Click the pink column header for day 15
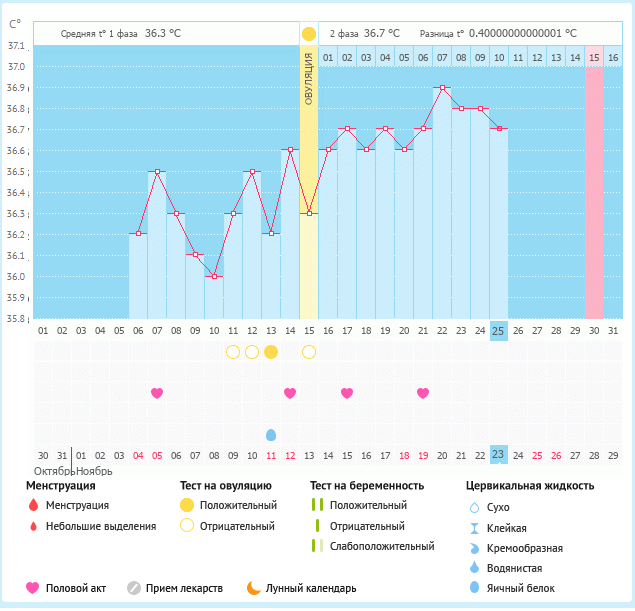The height and width of the screenshot is (611, 635). (594, 58)
